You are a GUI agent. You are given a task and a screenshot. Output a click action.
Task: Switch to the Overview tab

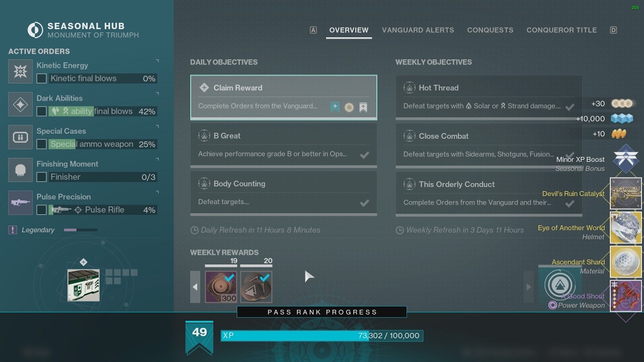[x=349, y=30]
